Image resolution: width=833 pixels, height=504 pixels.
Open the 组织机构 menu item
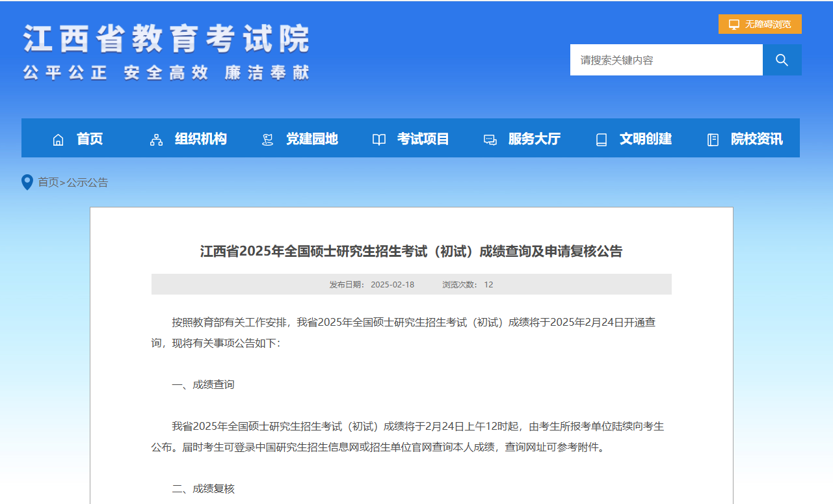click(201, 139)
